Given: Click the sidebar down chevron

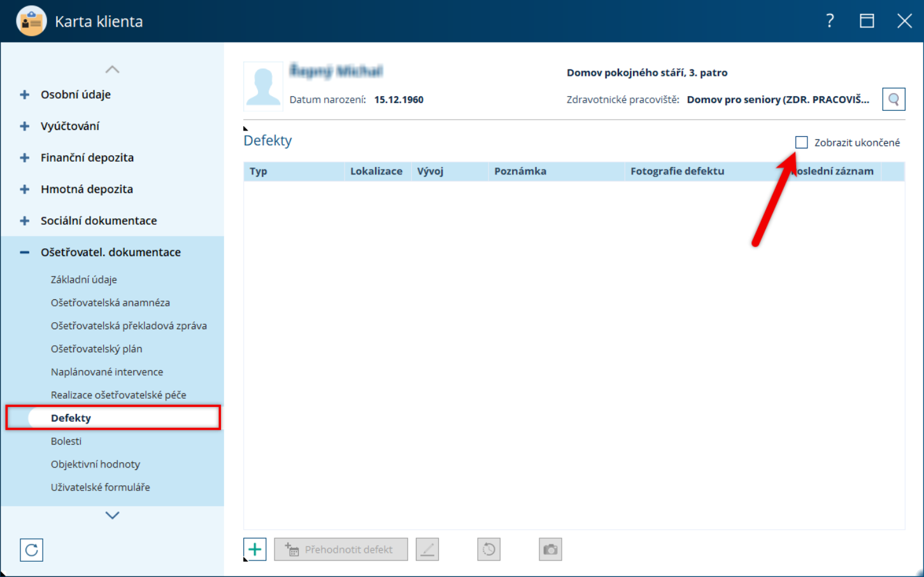Looking at the screenshot, I should click(112, 515).
